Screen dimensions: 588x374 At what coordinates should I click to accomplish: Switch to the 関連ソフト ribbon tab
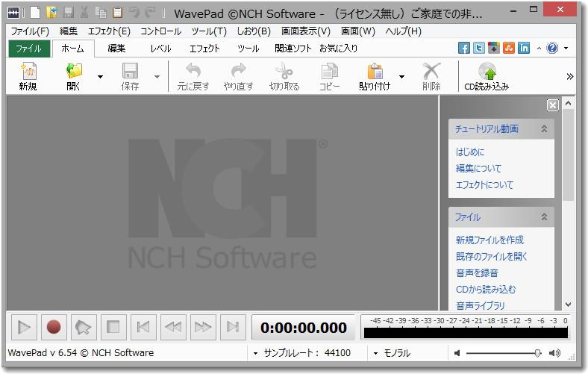[x=293, y=49]
